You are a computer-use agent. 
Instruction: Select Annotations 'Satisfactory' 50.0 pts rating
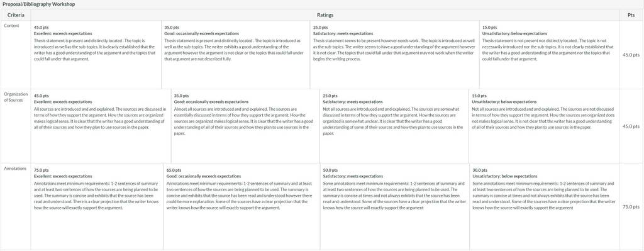[395, 206]
